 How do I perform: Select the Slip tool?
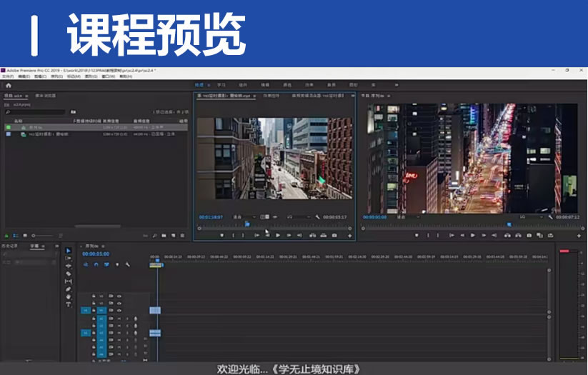pos(69,281)
